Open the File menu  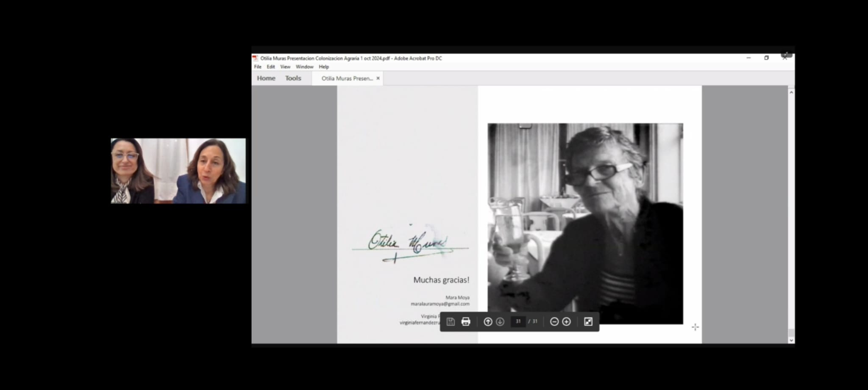pyautogui.click(x=258, y=67)
